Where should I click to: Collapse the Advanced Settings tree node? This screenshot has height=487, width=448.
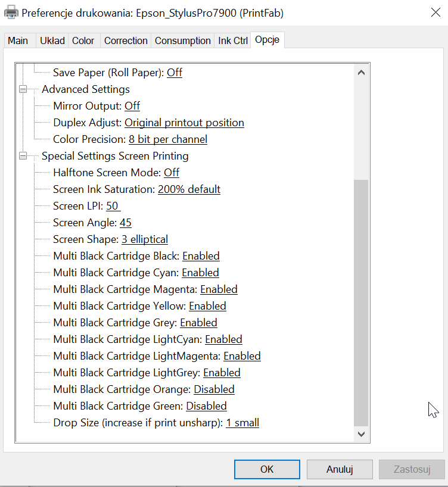click(23, 89)
